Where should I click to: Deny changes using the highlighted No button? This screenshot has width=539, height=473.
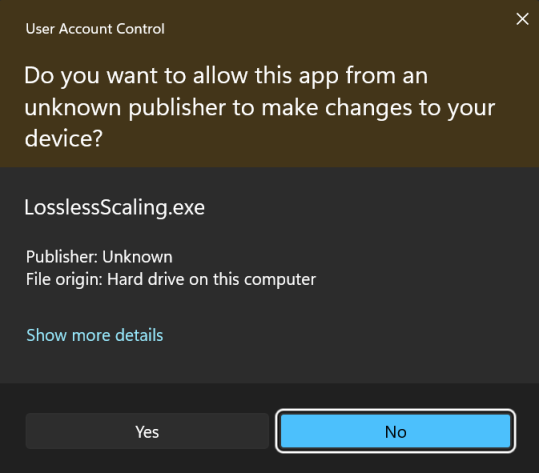[x=395, y=431]
